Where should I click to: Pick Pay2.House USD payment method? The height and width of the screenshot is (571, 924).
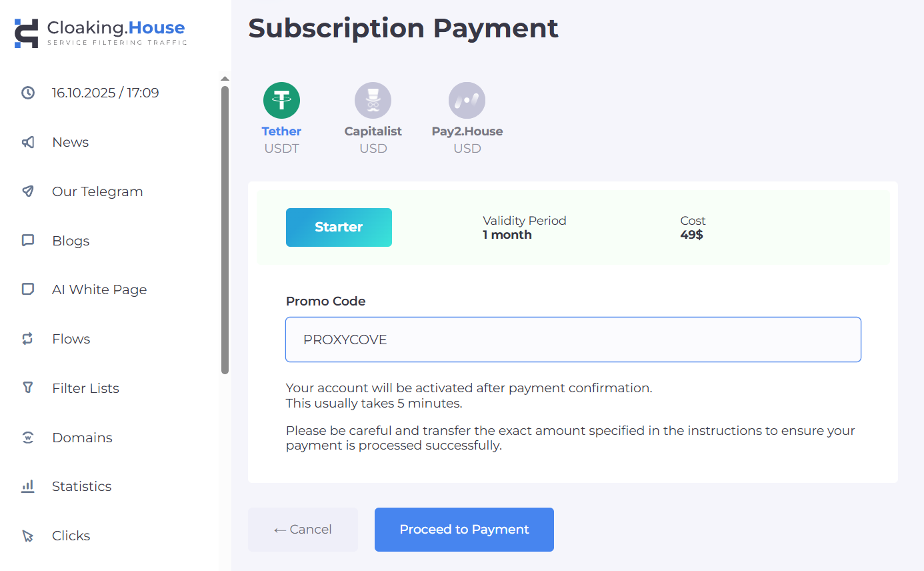(x=467, y=101)
